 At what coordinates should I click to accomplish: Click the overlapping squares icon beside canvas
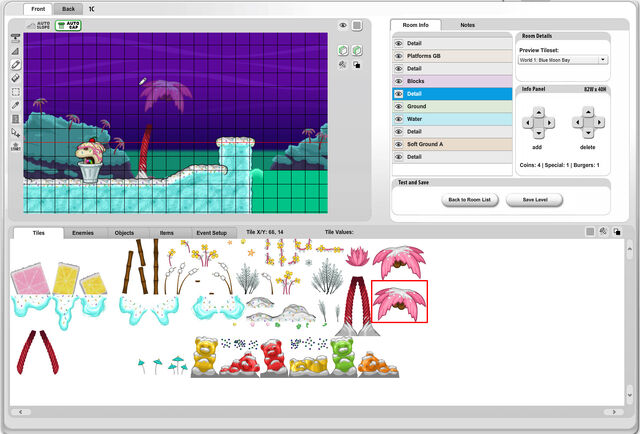click(x=357, y=65)
